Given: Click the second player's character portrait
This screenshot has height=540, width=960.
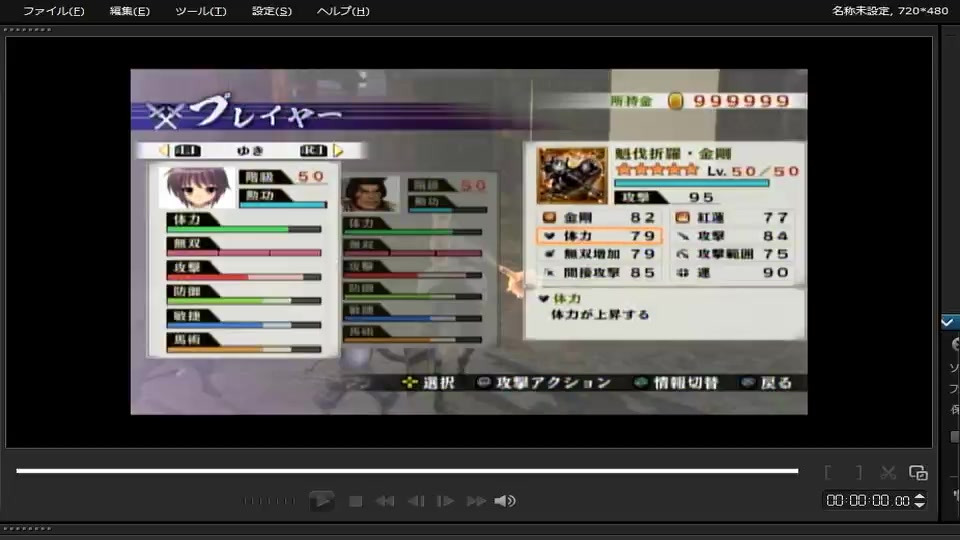Looking at the screenshot, I should pyautogui.click(x=371, y=194).
